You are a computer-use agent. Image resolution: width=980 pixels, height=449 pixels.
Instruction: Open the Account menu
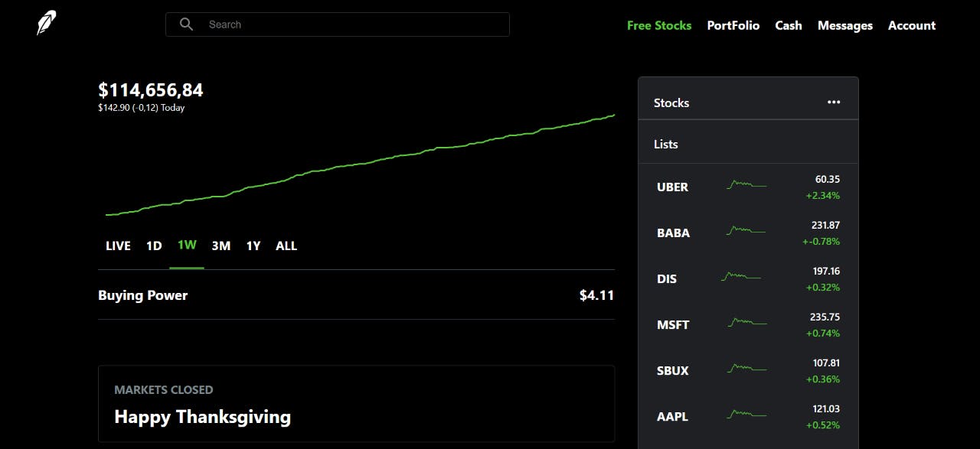click(x=912, y=25)
